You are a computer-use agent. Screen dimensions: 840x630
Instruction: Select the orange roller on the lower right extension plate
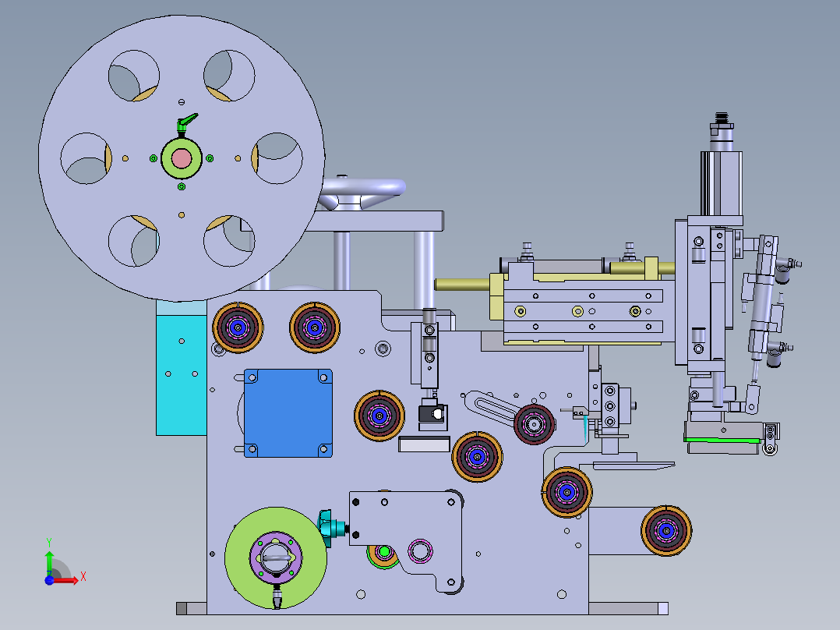(666, 530)
